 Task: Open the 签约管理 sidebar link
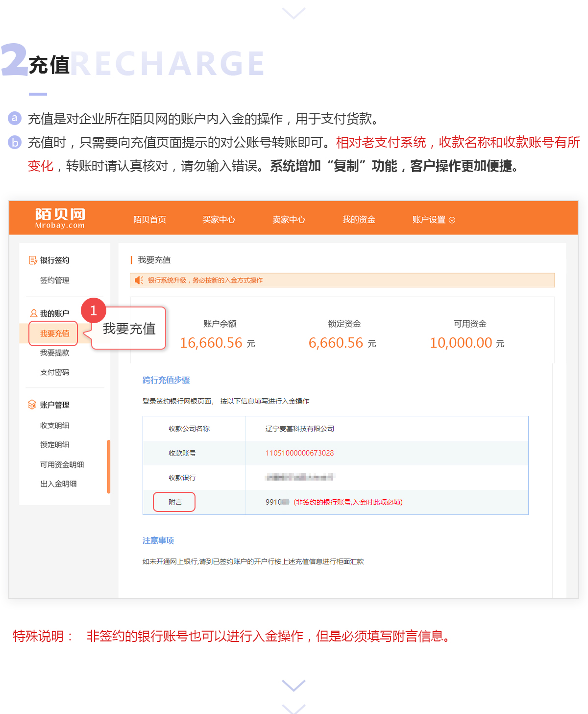(x=54, y=280)
